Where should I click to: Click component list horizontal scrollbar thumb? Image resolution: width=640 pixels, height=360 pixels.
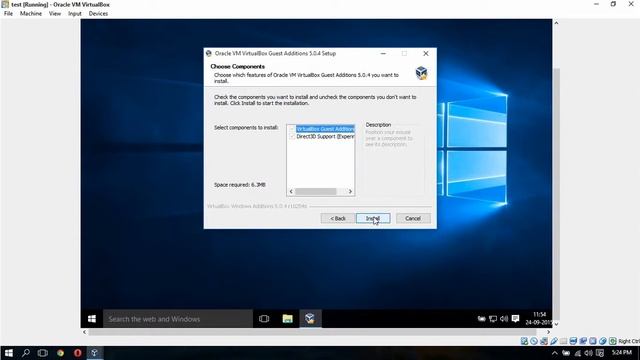[316, 191]
